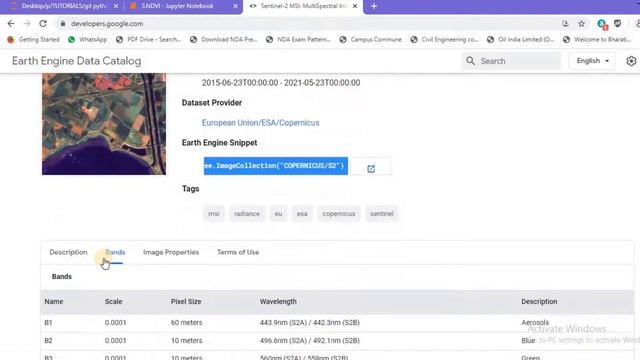Click the eu tag
This screenshot has width=640, height=360.
278,213
